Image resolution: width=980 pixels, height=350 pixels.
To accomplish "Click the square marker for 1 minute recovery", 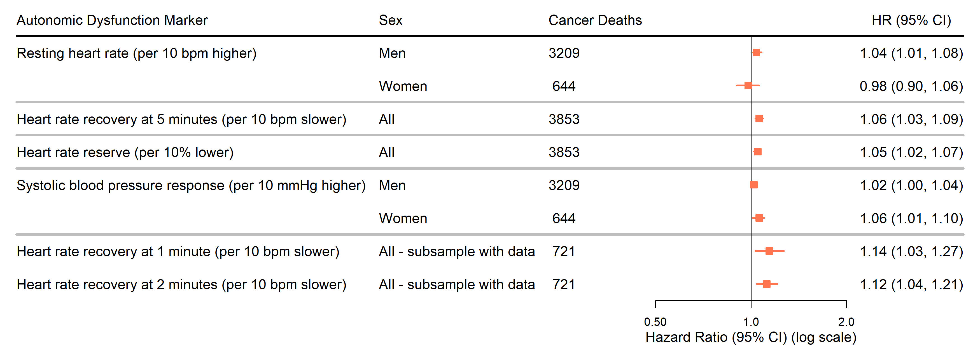I will pos(769,251).
